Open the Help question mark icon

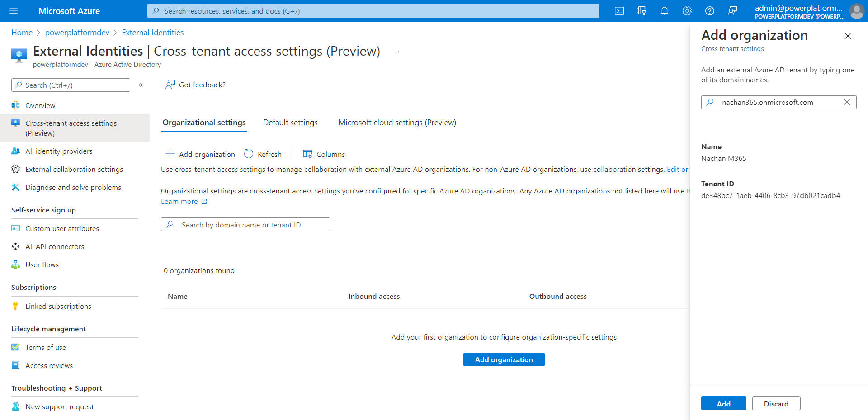(710, 11)
